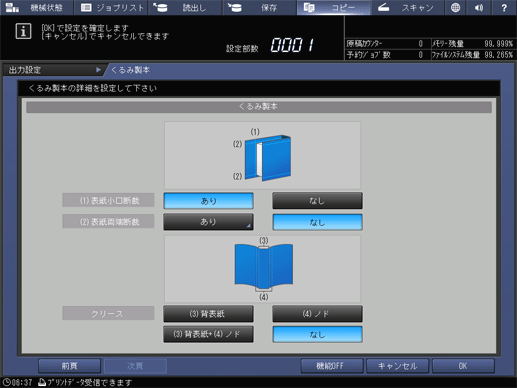Go to previous page with 前頁
This screenshot has width=517, height=388.
tap(69, 366)
